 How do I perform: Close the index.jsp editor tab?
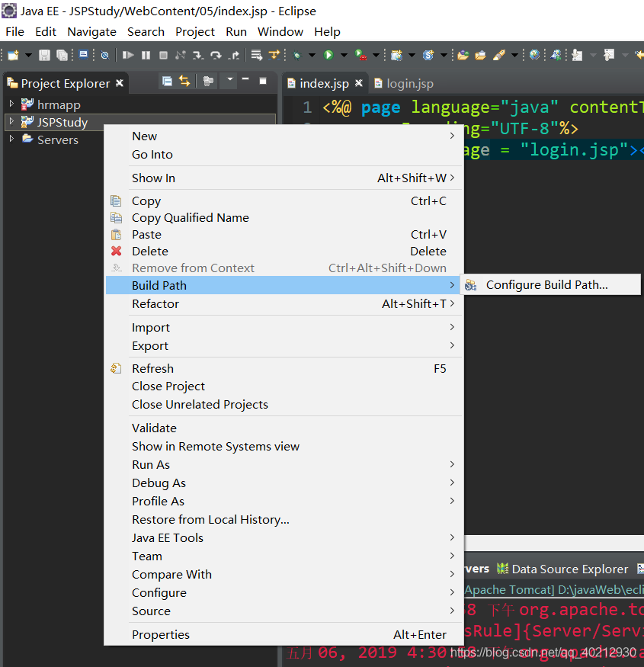[x=359, y=83]
